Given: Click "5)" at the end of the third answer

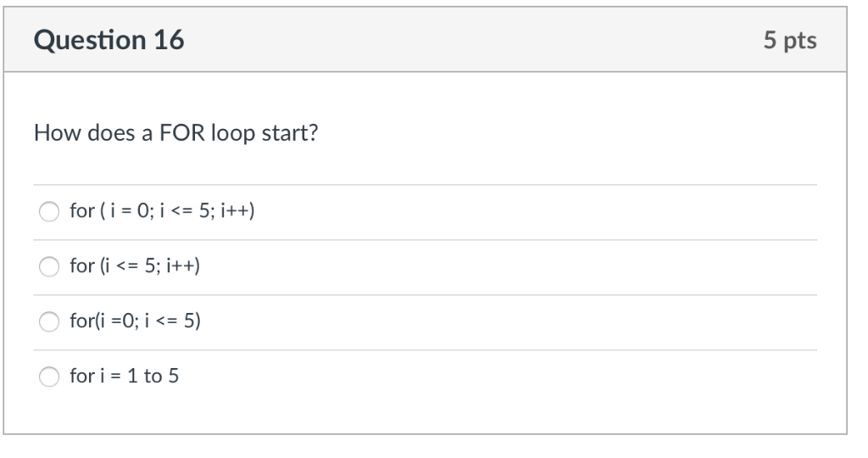Looking at the screenshot, I should click(x=192, y=321).
